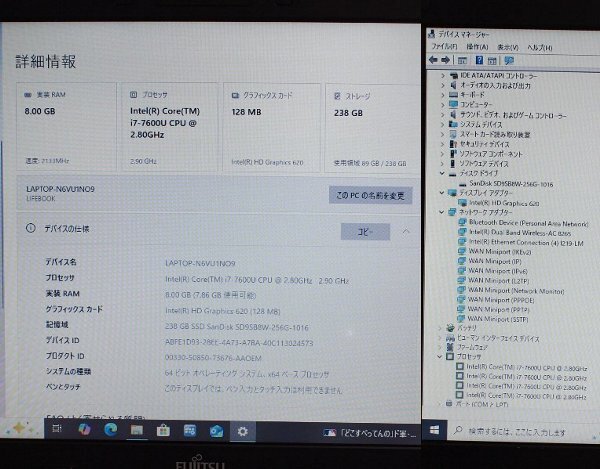600x469 pixels.
Task: Click スマート カード読み取り装置 icon
Action: (x=453, y=134)
